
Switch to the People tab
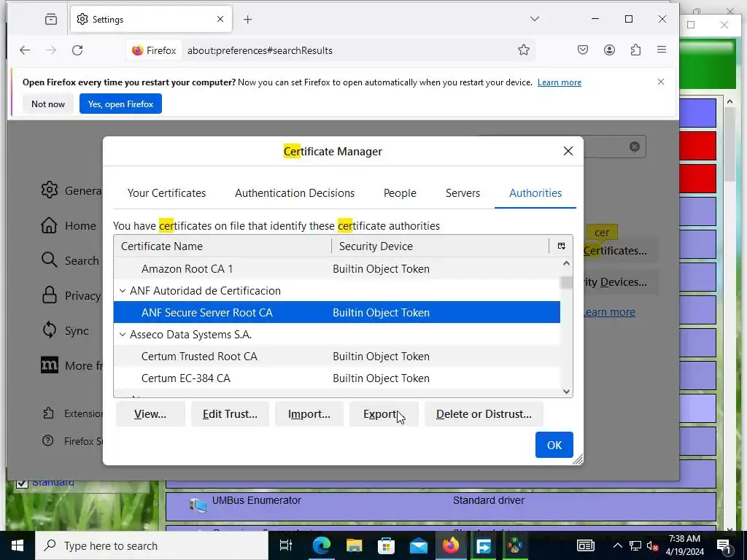(400, 192)
